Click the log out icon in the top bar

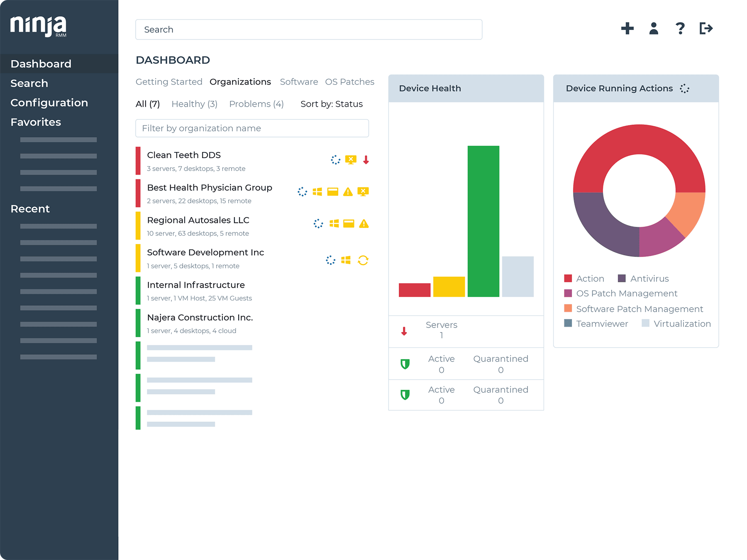click(705, 29)
